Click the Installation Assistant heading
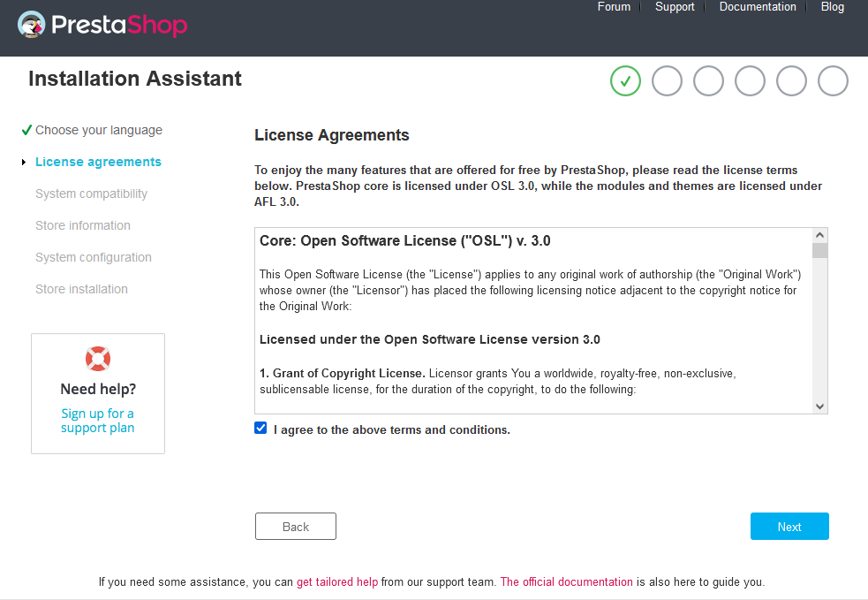 tap(135, 79)
